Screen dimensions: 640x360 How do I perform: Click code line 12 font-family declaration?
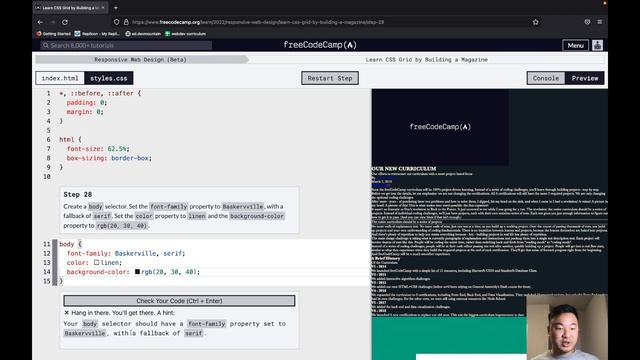(126, 253)
